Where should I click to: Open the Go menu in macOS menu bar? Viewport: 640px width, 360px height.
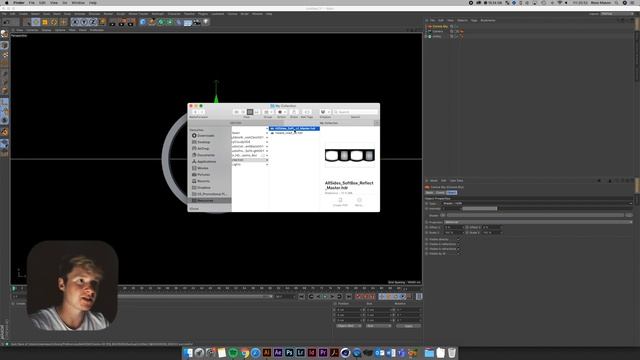64,3
